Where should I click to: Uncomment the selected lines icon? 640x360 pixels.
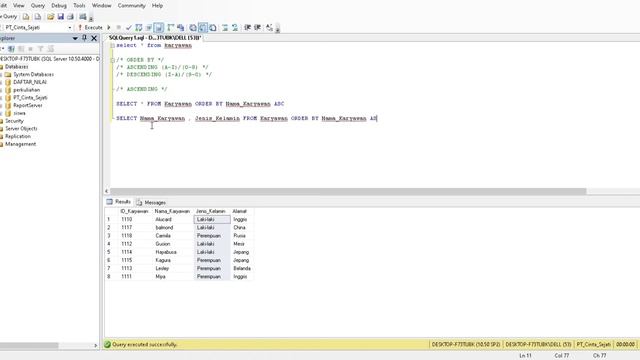pyautogui.click(x=235, y=27)
